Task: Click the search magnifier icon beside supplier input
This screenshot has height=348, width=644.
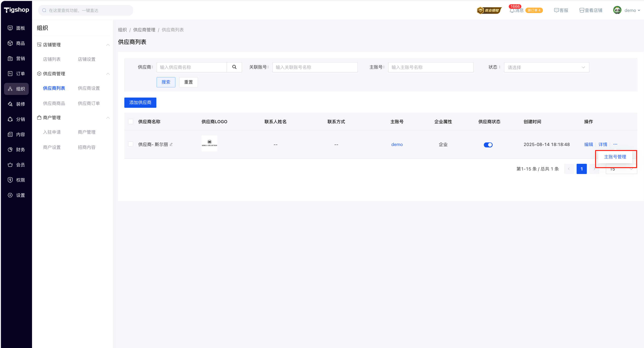Action: coord(234,67)
